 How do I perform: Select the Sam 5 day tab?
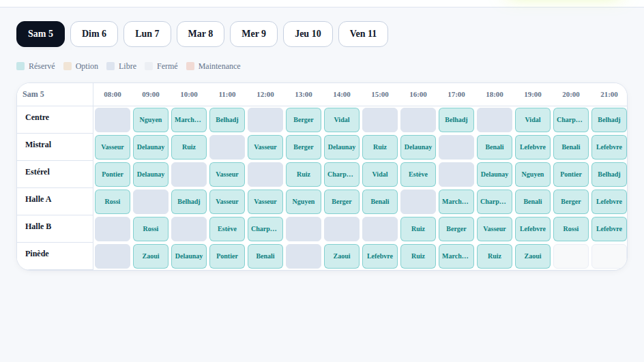click(40, 34)
